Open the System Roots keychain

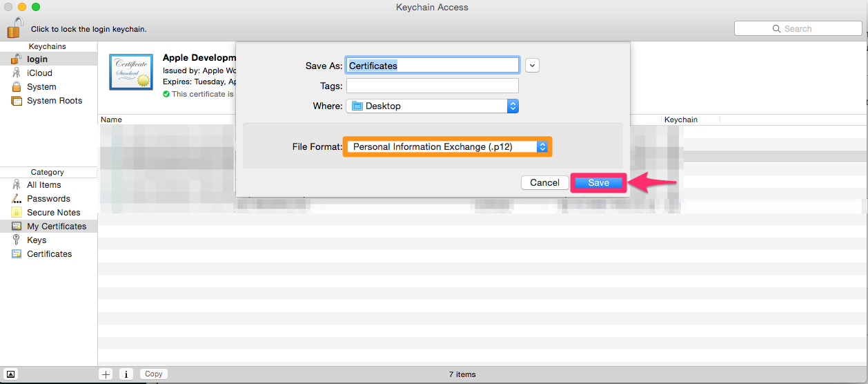54,101
